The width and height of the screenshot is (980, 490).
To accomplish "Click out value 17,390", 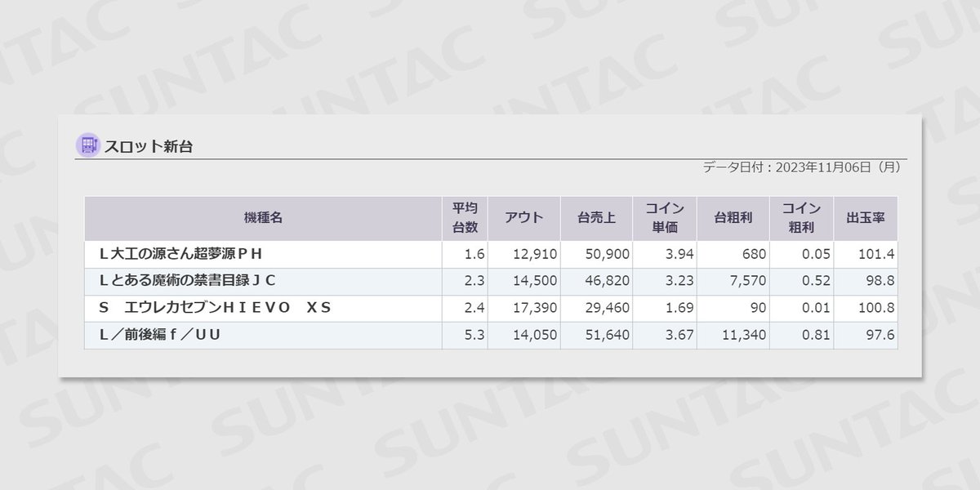I will pos(535,308).
